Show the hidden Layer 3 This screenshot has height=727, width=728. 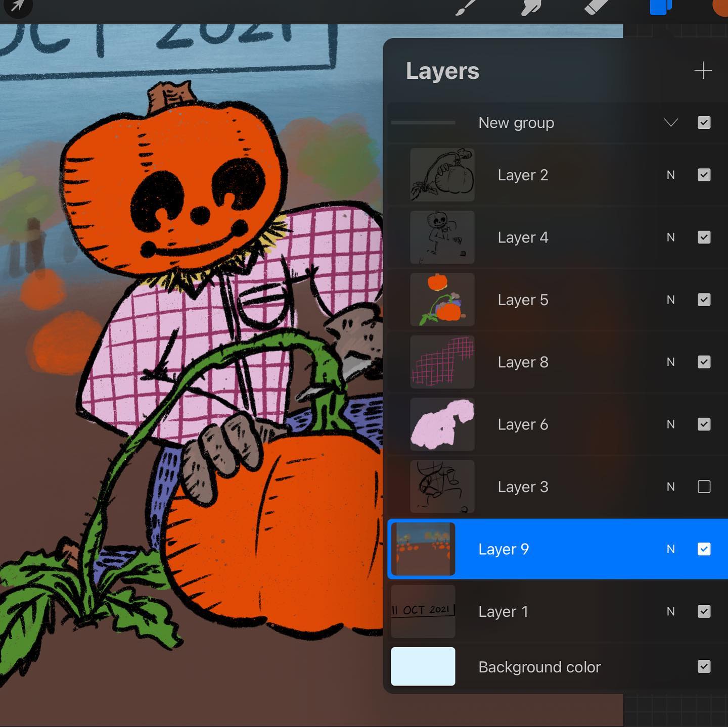click(x=704, y=487)
